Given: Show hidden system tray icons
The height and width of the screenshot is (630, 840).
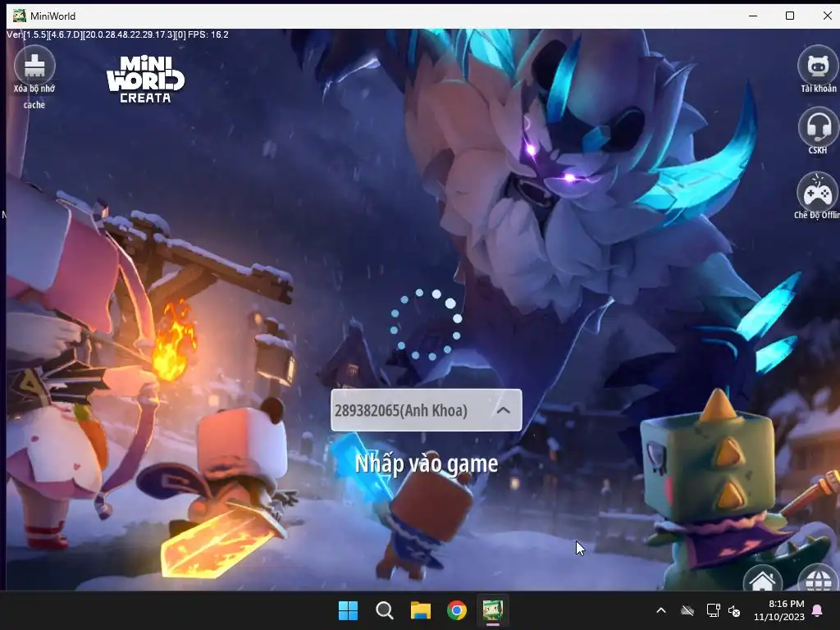Looking at the screenshot, I should click(x=661, y=610).
